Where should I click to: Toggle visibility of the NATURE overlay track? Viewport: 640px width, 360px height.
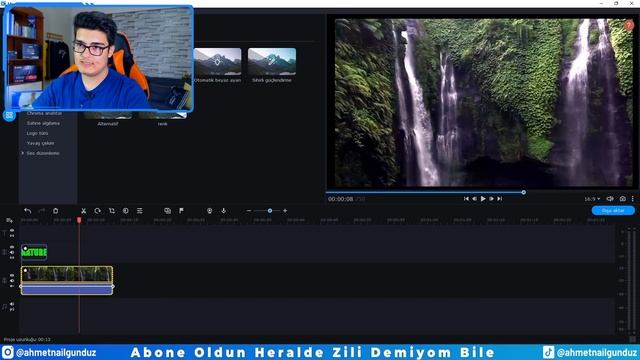tap(12, 247)
